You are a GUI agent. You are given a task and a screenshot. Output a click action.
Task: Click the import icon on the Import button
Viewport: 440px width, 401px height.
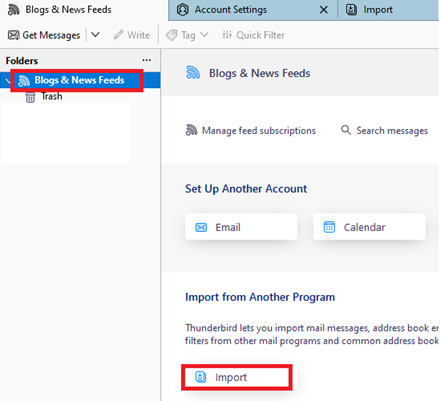pos(200,377)
